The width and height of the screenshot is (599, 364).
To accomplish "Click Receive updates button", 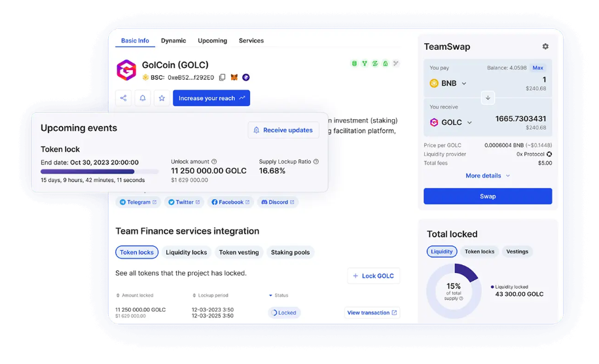I will (x=283, y=130).
